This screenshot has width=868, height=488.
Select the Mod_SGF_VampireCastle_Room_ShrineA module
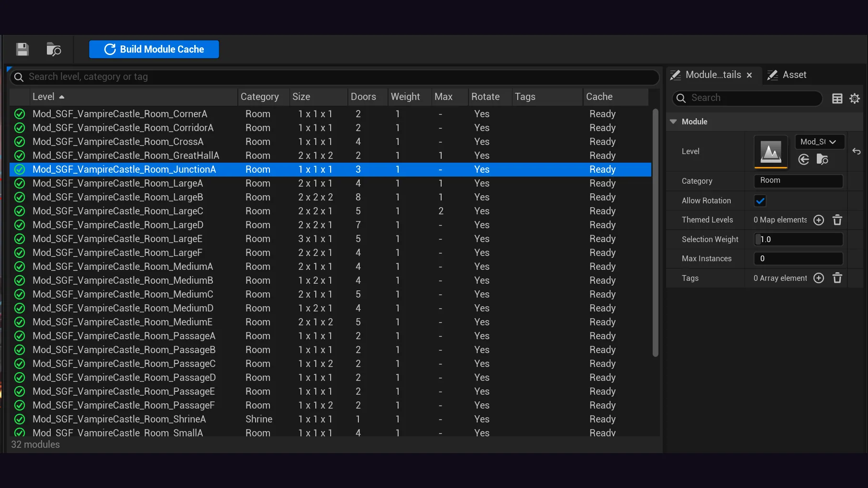330,419
